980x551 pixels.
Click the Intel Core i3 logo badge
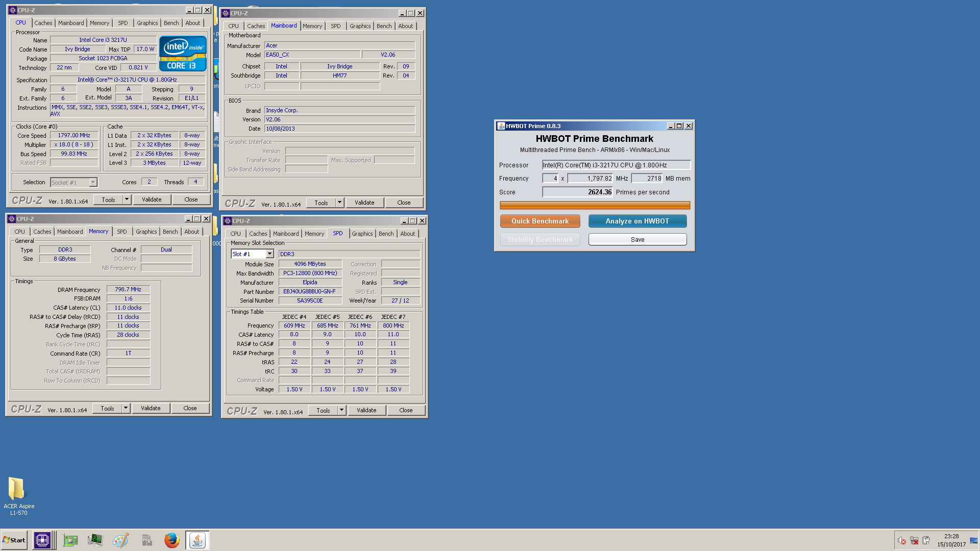click(183, 53)
